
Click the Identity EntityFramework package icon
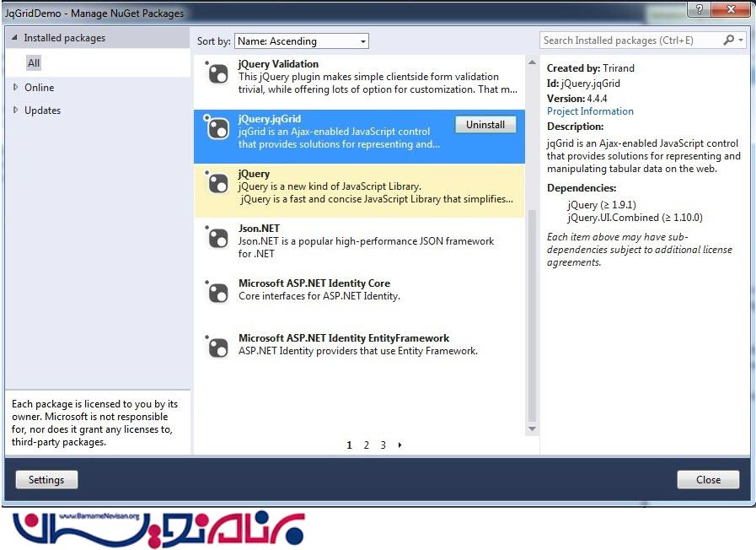[x=218, y=348]
